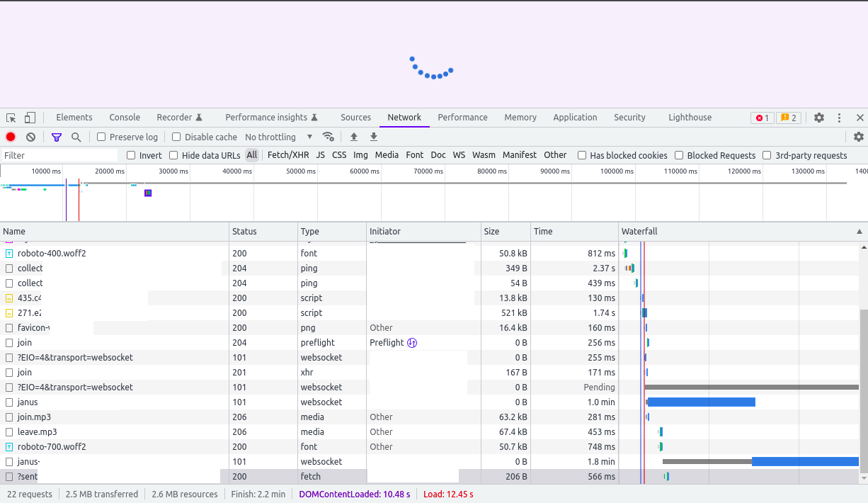The height and width of the screenshot is (503, 868).
Task: Filter requests by Doc type
Action: coord(438,155)
